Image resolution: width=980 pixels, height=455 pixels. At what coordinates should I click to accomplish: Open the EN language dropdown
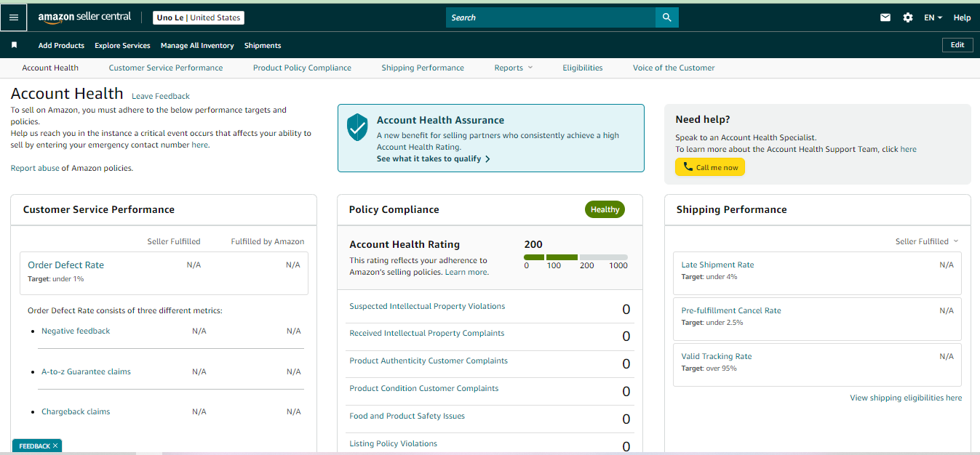933,17
